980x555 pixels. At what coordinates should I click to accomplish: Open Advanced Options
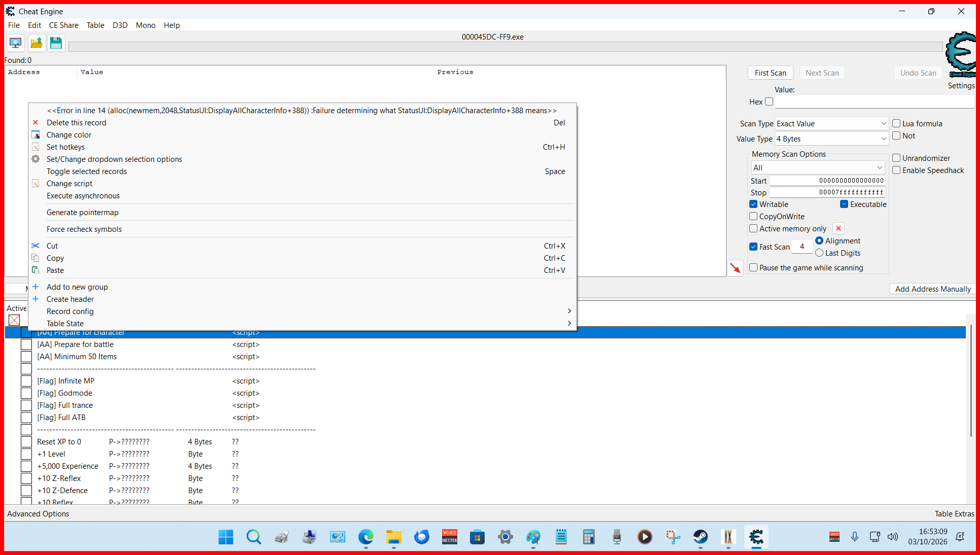coord(38,514)
